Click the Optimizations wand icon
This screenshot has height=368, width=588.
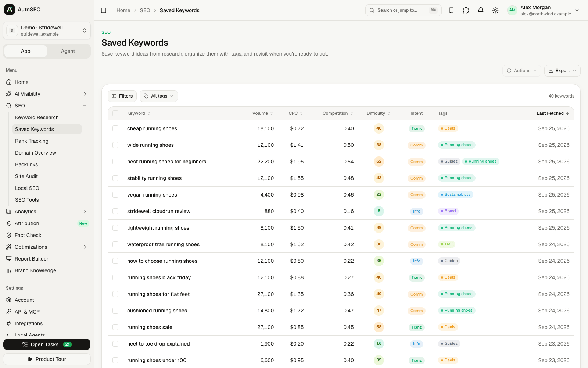point(9,247)
